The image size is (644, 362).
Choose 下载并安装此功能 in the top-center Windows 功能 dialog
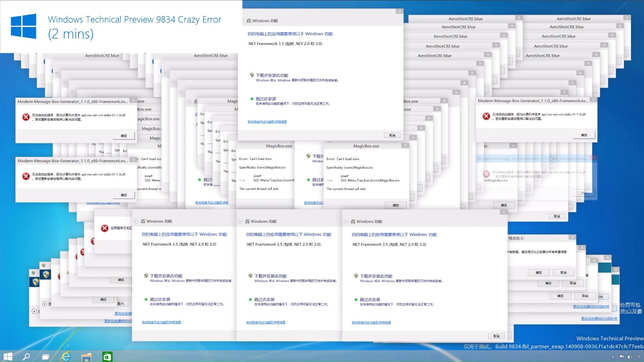(272, 75)
